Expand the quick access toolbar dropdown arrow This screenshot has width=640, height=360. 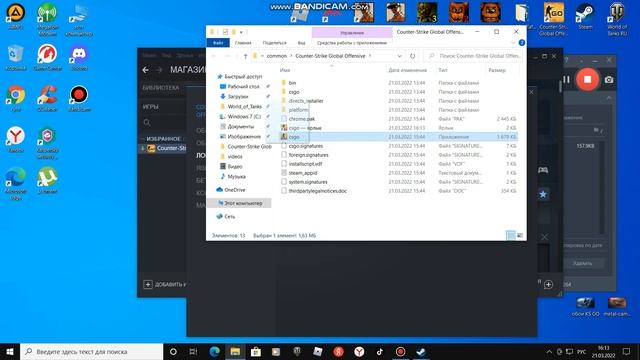pyautogui.click(x=241, y=32)
